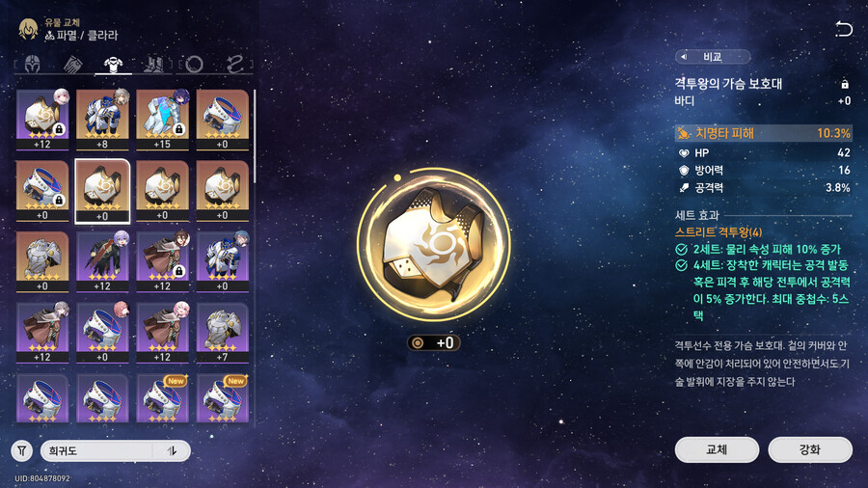Click the 치명타 피해 main stat row

click(x=764, y=133)
